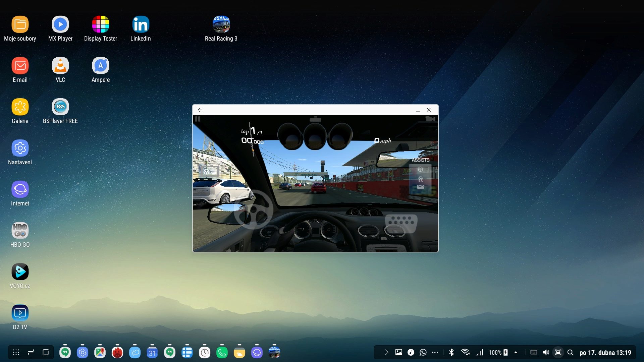Open the steering controls selector in game
The image size is (644, 362).
[x=210, y=172]
